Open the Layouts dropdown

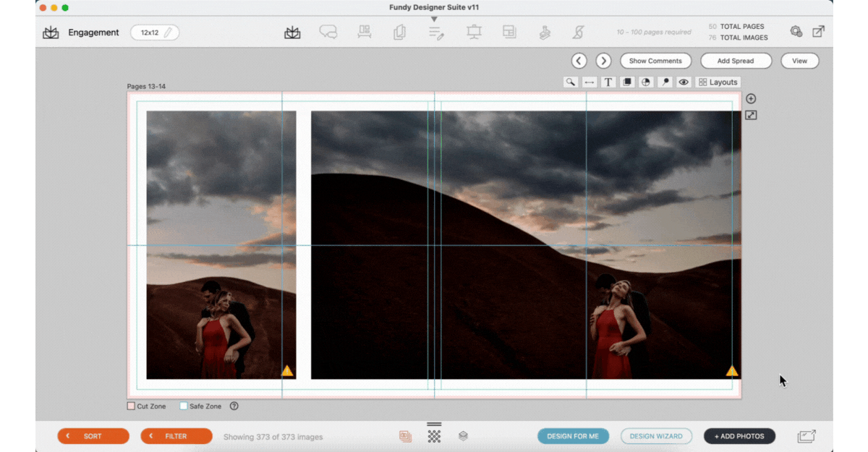pyautogui.click(x=718, y=82)
